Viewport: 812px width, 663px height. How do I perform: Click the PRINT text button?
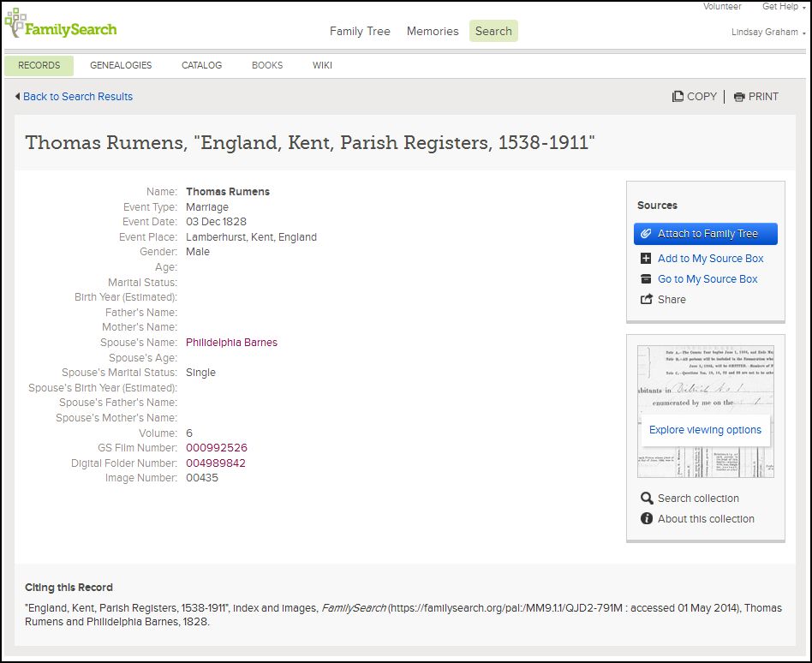click(763, 96)
